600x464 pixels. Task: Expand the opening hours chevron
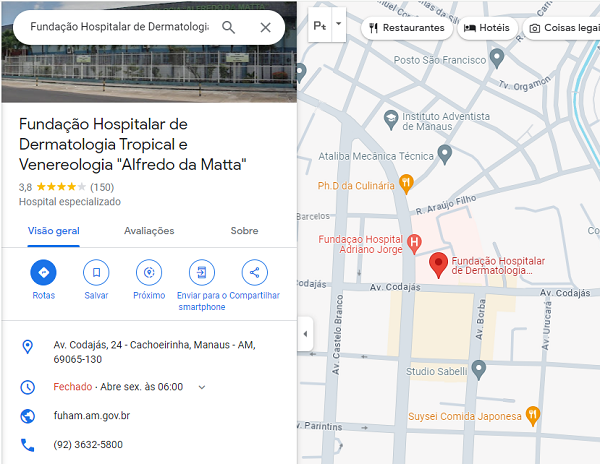(202, 387)
